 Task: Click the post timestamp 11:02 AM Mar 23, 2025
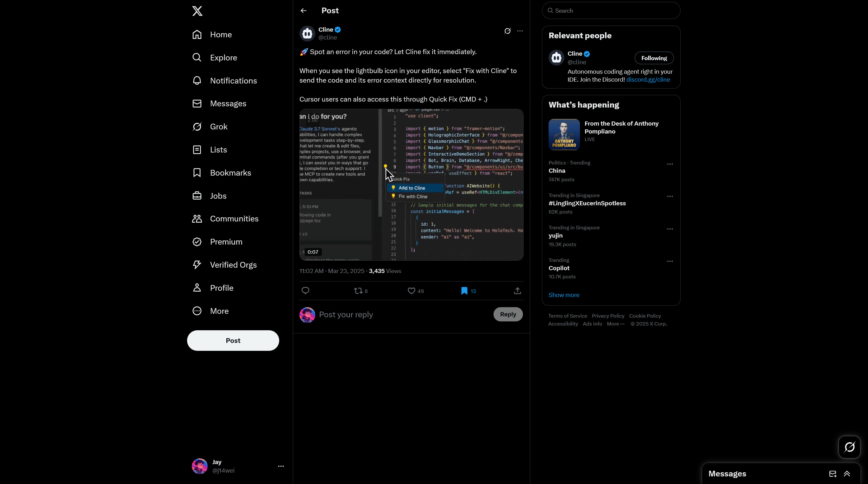(x=332, y=271)
